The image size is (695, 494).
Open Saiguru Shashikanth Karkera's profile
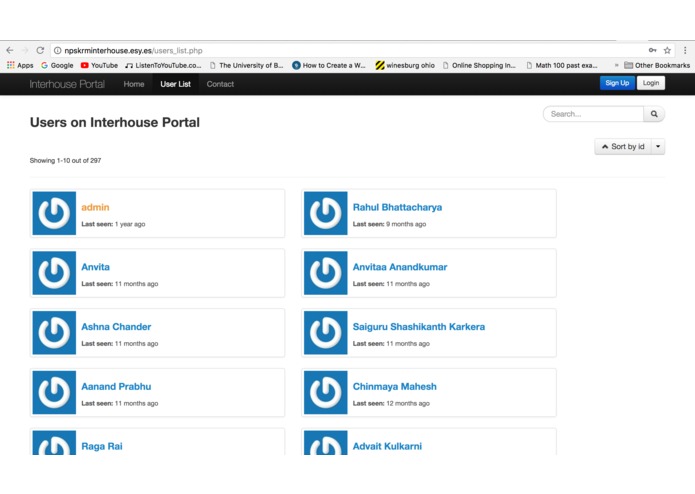coord(419,327)
